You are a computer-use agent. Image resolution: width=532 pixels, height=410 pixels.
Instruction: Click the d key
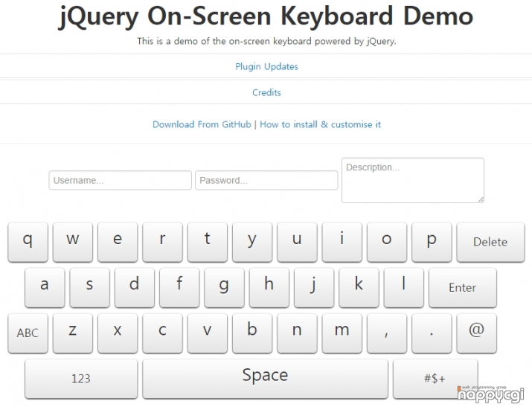135,287
